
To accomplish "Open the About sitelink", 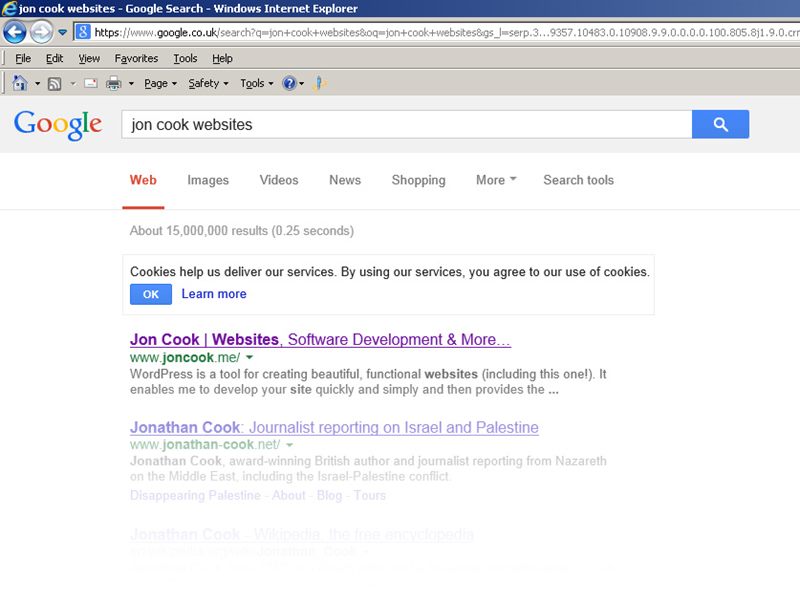I will coord(289,495).
